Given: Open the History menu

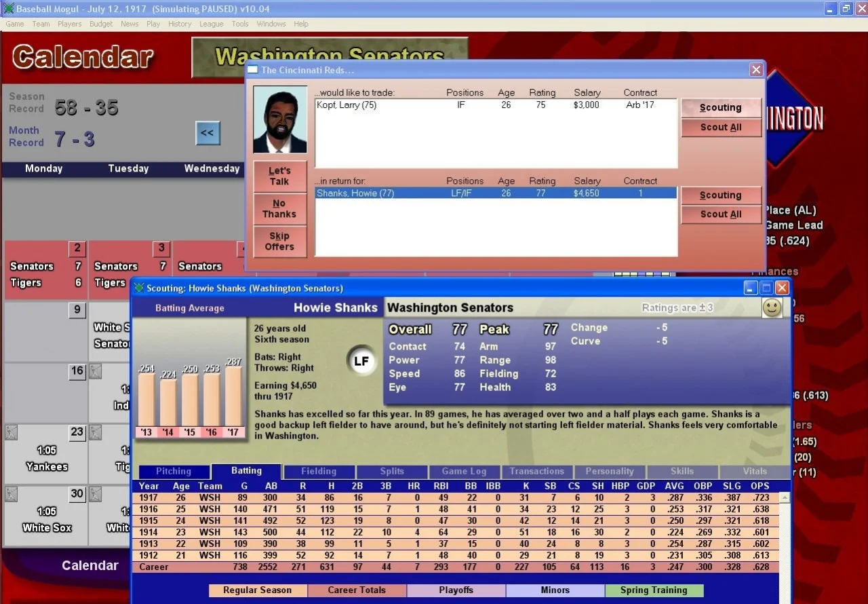Looking at the screenshot, I should pos(180,24).
